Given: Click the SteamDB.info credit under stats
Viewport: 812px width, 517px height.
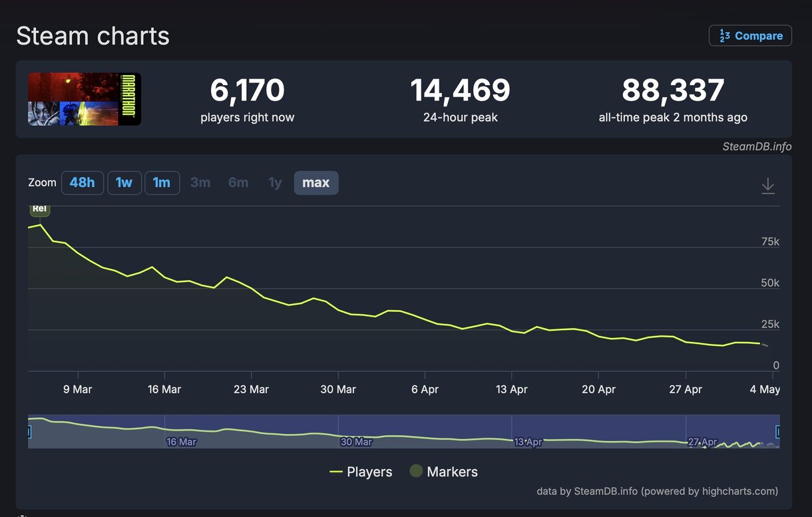Looking at the screenshot, I should click(x=757, y=146).
